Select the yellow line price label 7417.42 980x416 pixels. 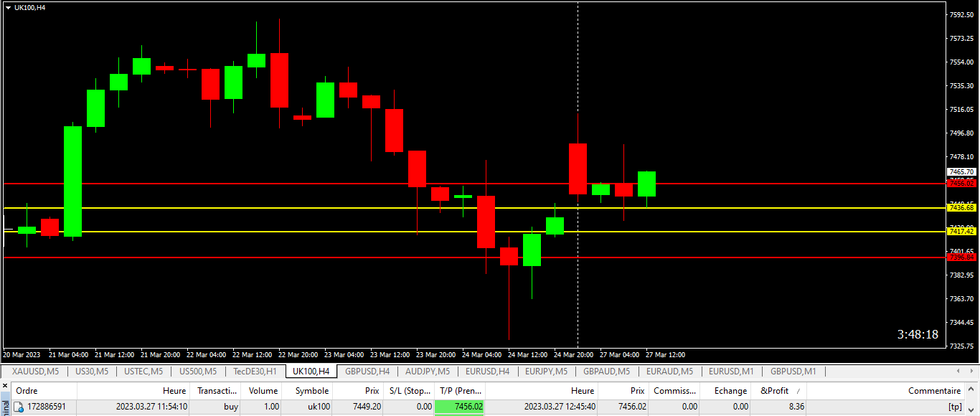[961, 231]
